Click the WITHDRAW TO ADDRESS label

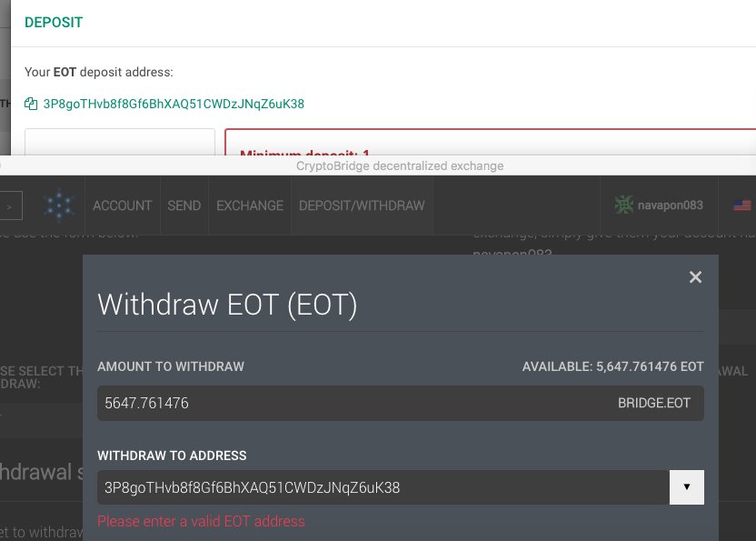click(172, 456)
